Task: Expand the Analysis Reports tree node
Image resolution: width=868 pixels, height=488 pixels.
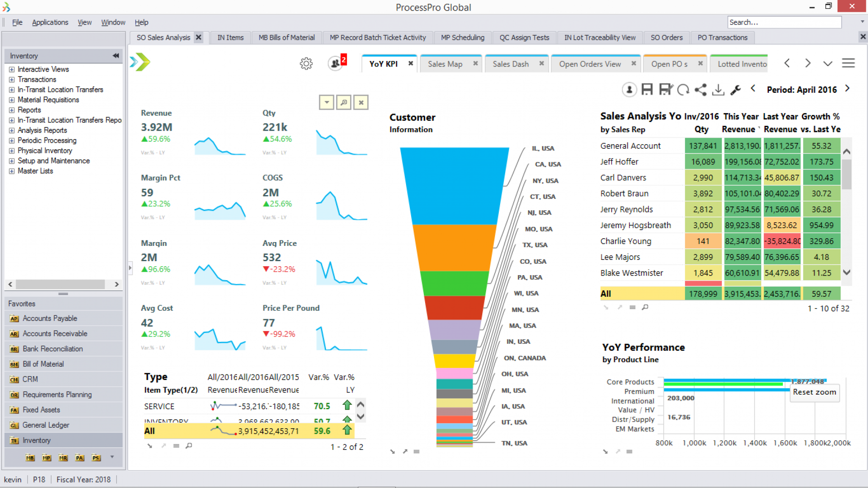Action: (x=11, y=130)
